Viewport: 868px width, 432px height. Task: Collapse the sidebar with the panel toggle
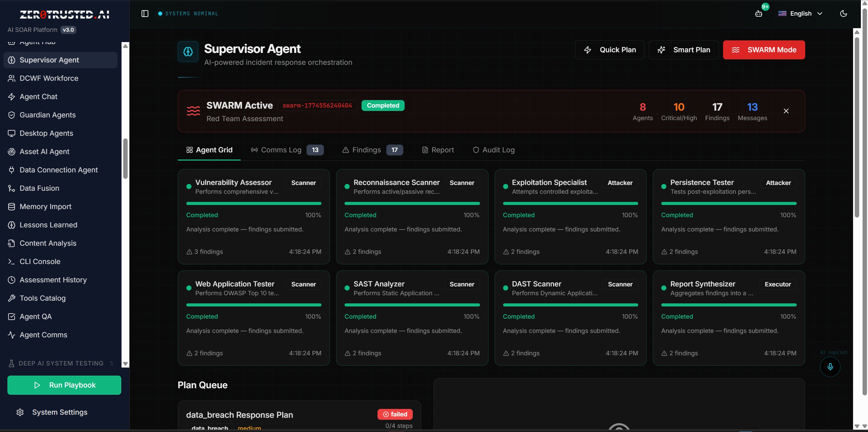(145, 14)
